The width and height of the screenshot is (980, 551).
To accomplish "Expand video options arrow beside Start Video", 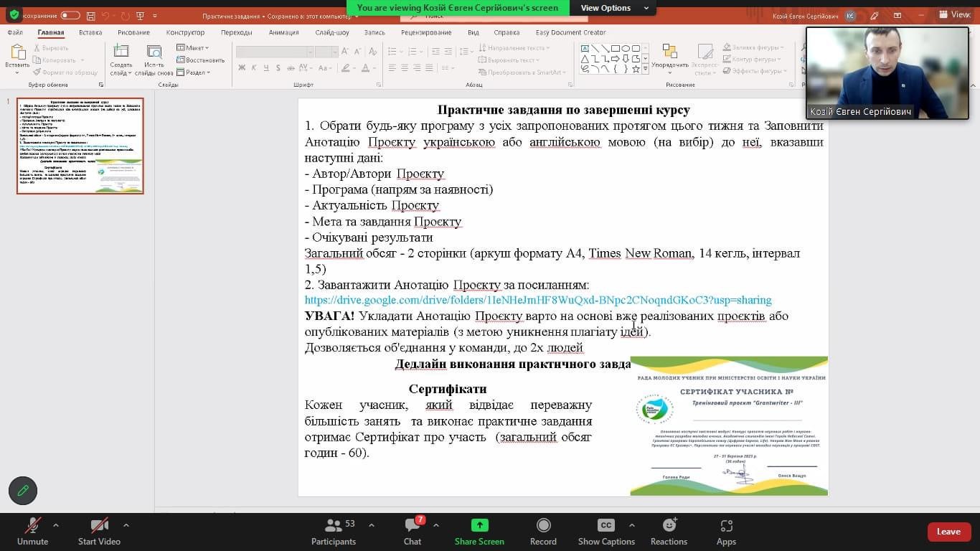I will (126, 525).
